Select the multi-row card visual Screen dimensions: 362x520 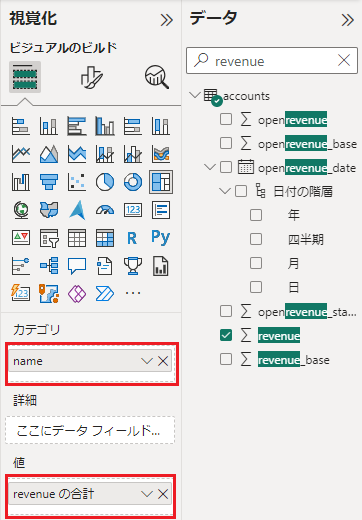pos(161,210)
